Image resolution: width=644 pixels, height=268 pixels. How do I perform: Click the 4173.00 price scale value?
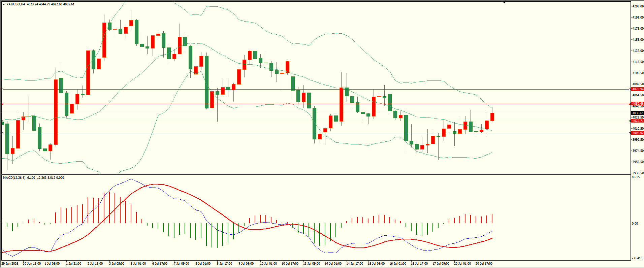tap(638, 29)
